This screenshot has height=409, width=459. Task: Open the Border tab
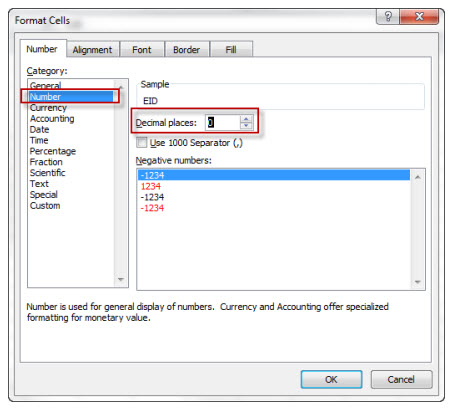(x=186, y=50)
